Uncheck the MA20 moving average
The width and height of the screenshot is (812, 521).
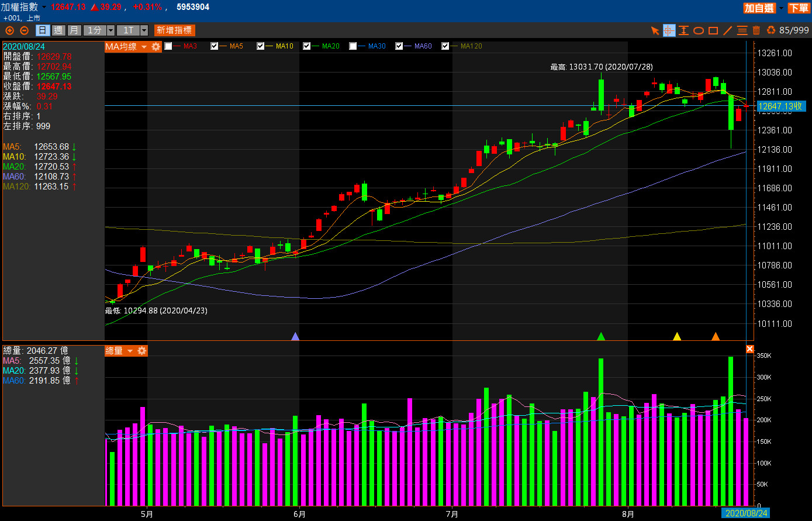coord(307,46)
